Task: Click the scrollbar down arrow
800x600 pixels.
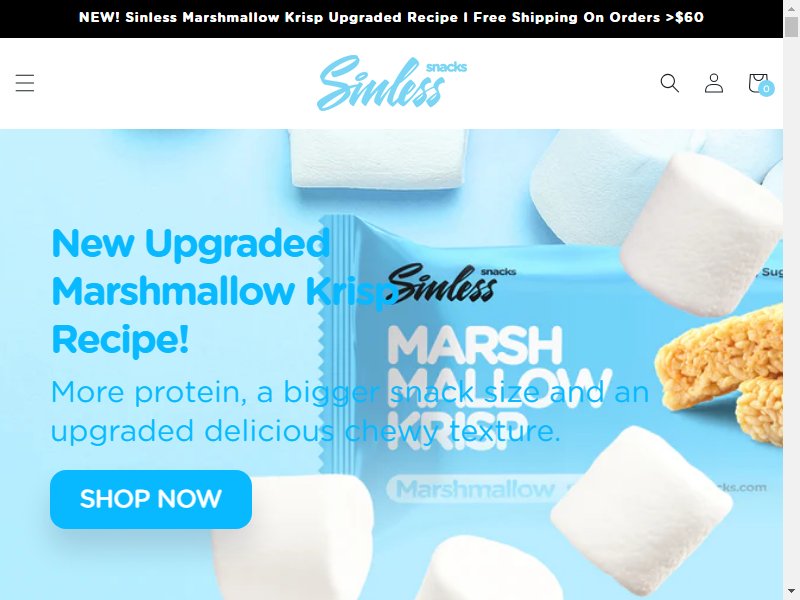Action: click(791, 592)
